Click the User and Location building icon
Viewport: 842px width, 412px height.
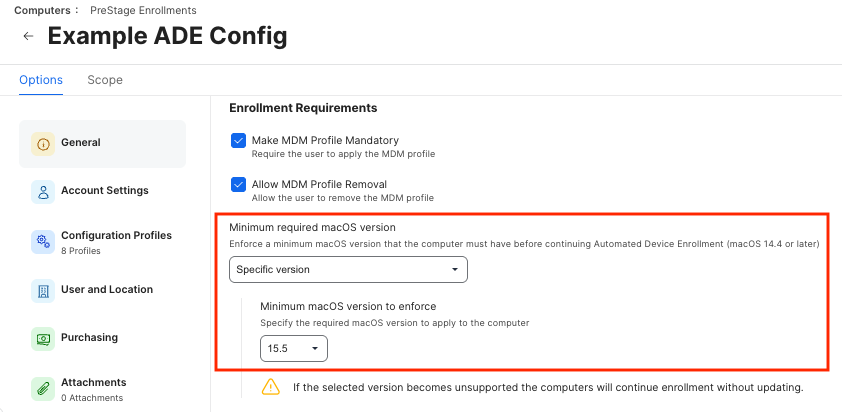43,290
